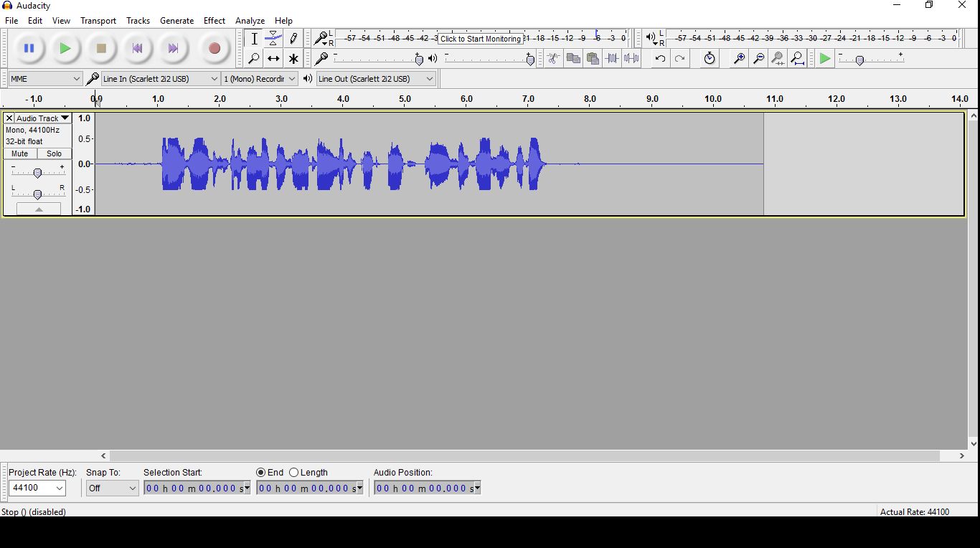This screenshot has width=980, height=548.
Task: Click the Sync-Lock Tracks clock icon
Action: [710, 59]
